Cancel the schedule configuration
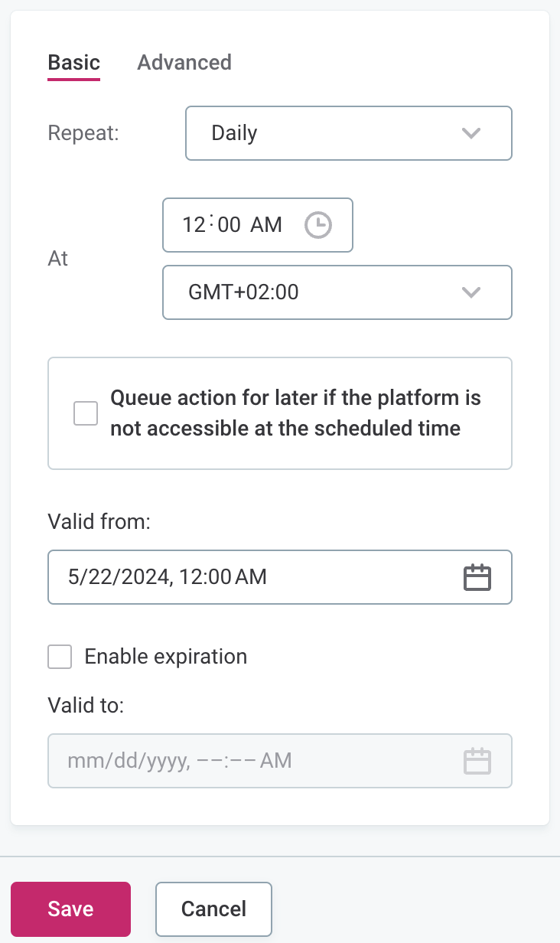The height and width of the screenshot is (943, 560). 213,909
